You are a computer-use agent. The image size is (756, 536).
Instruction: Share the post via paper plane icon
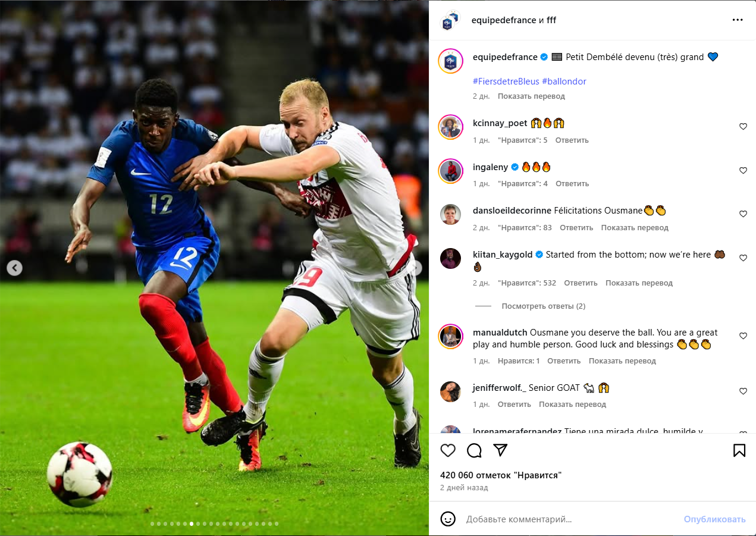(x=500, y=450)
